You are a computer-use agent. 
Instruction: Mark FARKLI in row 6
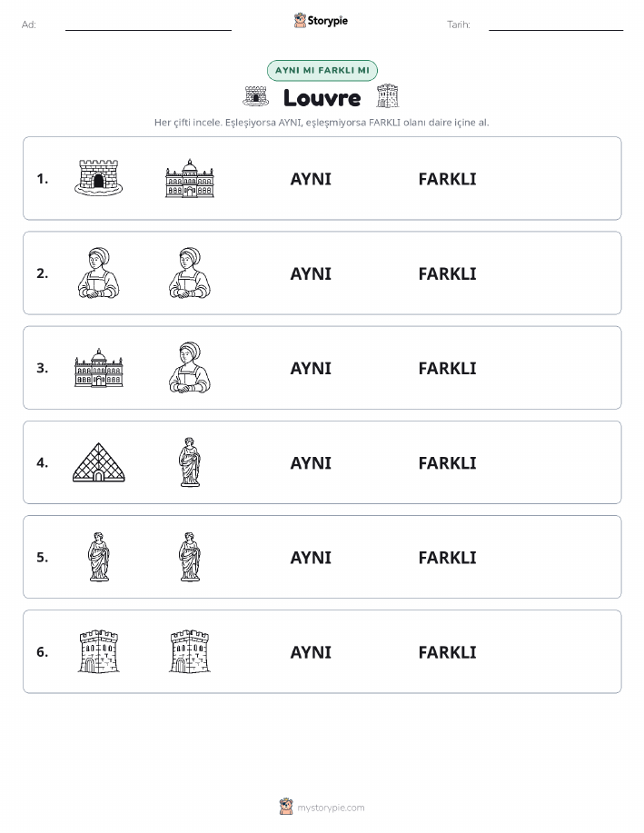pyautogui.click(x=448, y=652)
